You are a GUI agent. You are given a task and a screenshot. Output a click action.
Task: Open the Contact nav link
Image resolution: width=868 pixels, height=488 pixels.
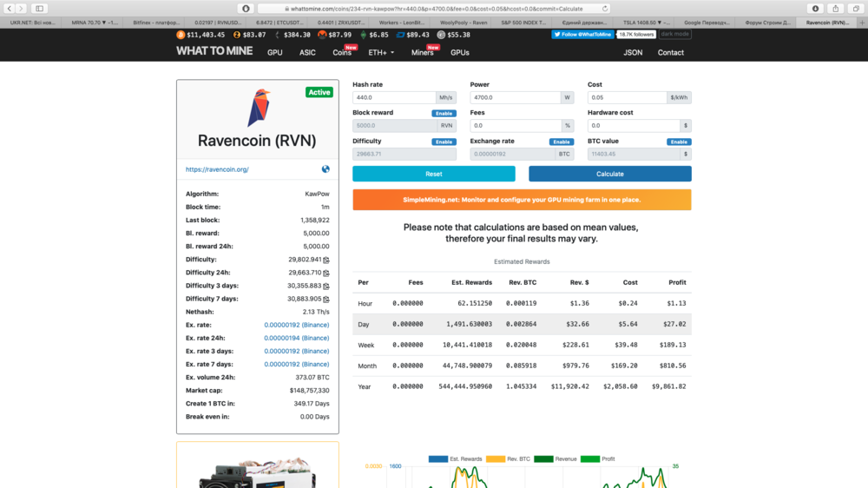(x=670, y=53)
